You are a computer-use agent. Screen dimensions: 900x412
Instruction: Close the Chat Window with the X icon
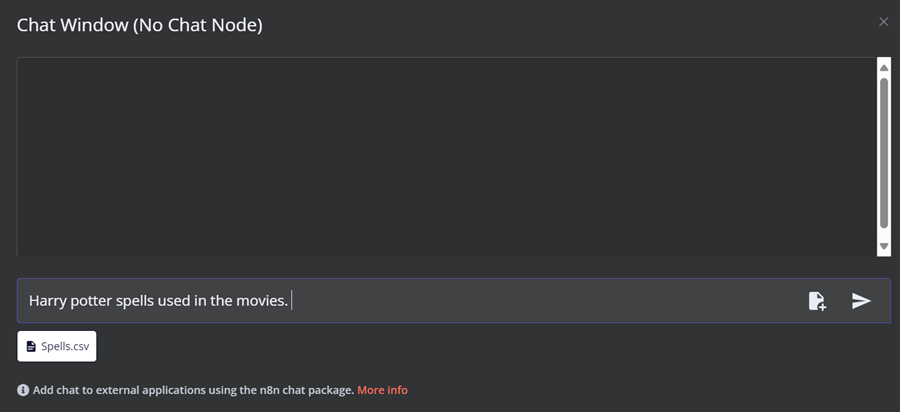pyautogui.click(x=883, y=22)
